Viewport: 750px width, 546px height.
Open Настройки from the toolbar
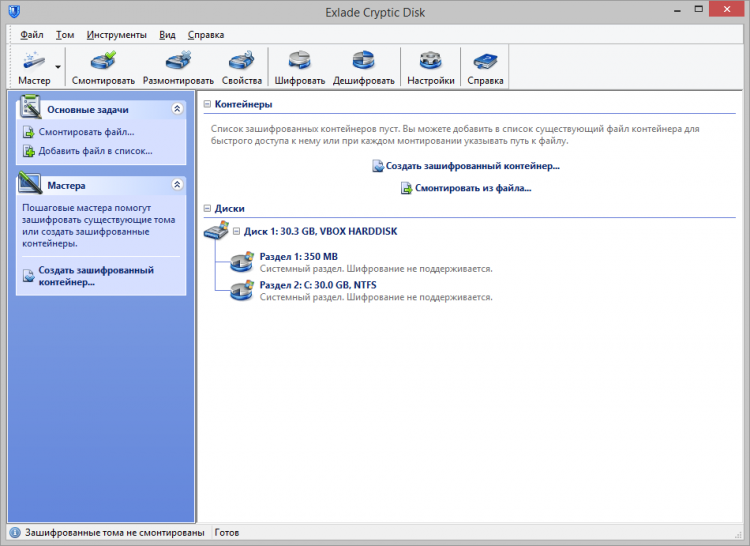[430, 67]
